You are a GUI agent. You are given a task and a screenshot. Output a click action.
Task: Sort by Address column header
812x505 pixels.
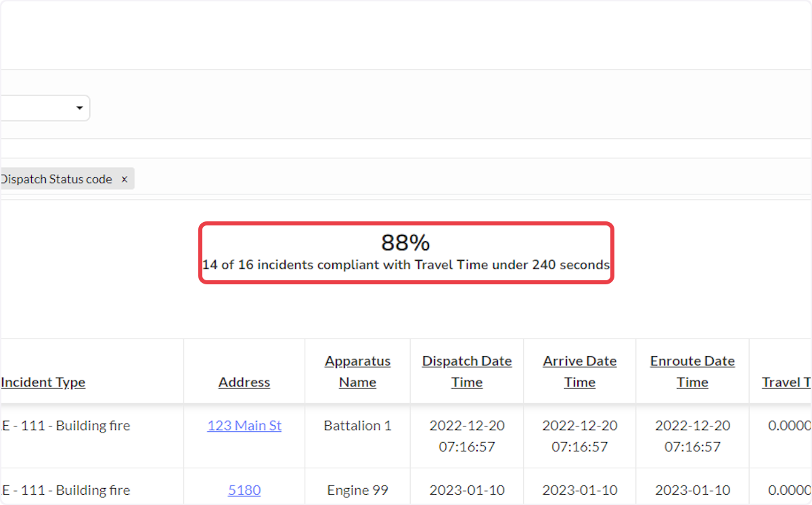pyautogui.click(x=244, y=382)
